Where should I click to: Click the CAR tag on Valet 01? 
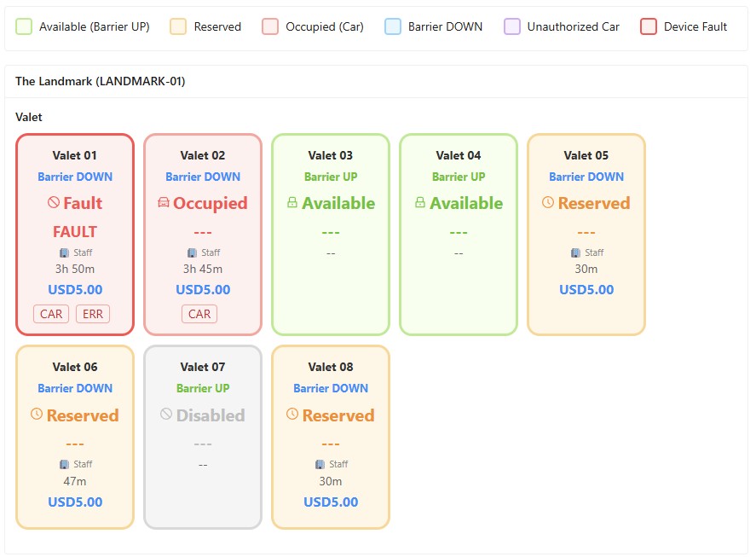coord(51,314)
